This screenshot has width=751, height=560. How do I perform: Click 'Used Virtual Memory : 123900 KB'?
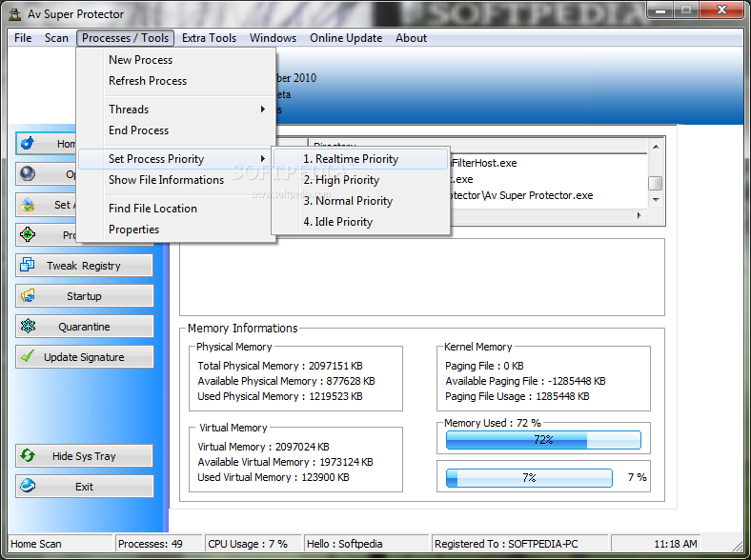tap(274, 477)
